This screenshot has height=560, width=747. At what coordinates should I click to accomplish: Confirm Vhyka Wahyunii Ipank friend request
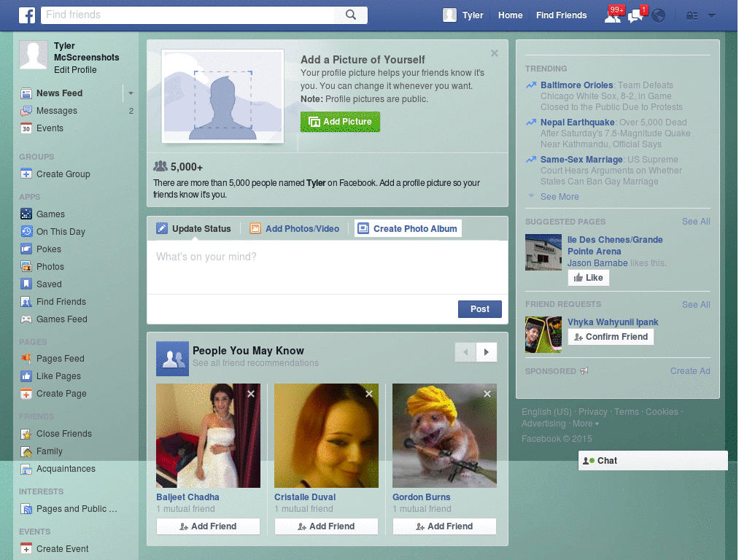(x=611, y=337)
